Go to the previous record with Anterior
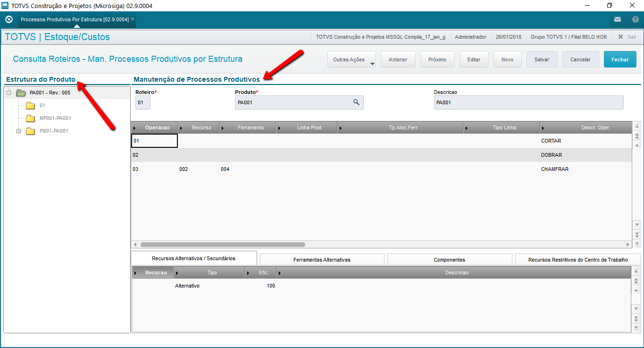This screenshot has height=348, width=644. [398, 59]
